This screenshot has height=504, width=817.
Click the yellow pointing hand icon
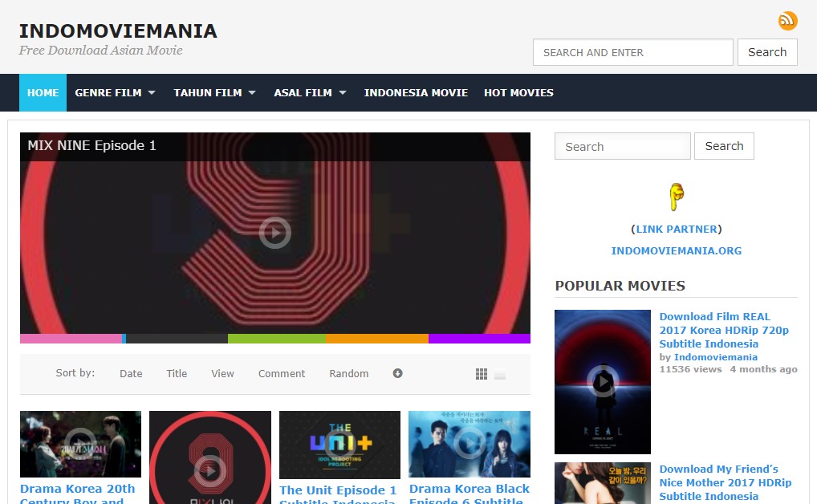[677, 197]
